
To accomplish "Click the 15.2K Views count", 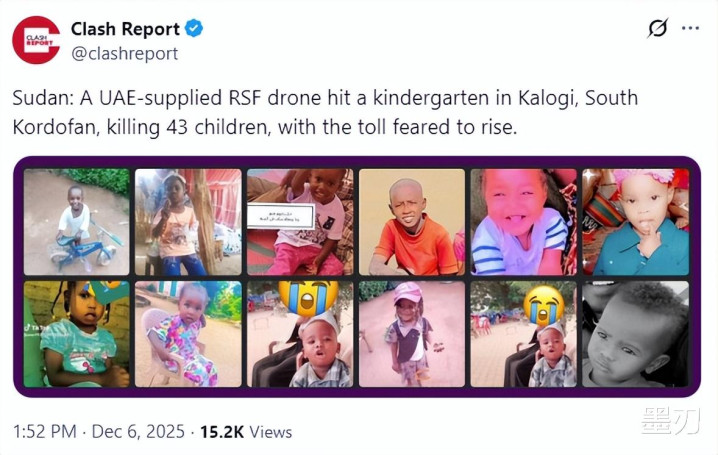I will pos(246,432).
